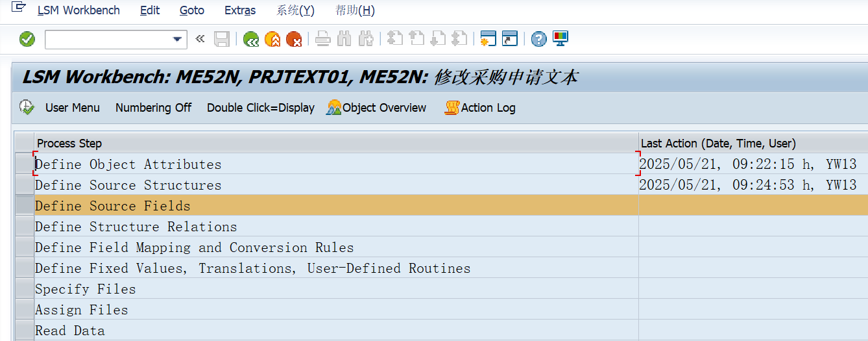Click the 09:22:15 last action cell
Image resolution: width=868 pixels, height=341 pixels.
(x=753, y=164)
